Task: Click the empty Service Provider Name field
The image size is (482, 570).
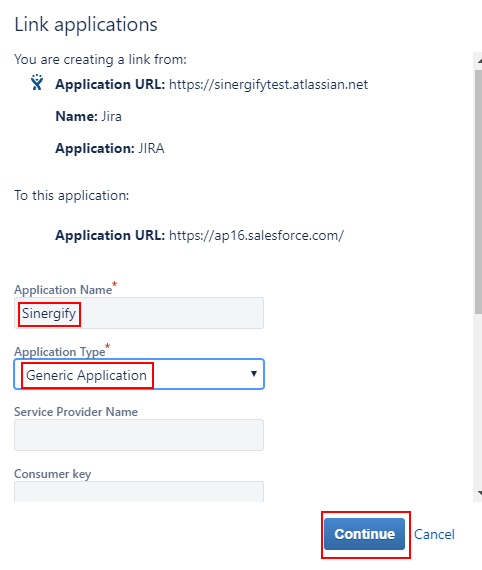Action: [x=139, y=435]
